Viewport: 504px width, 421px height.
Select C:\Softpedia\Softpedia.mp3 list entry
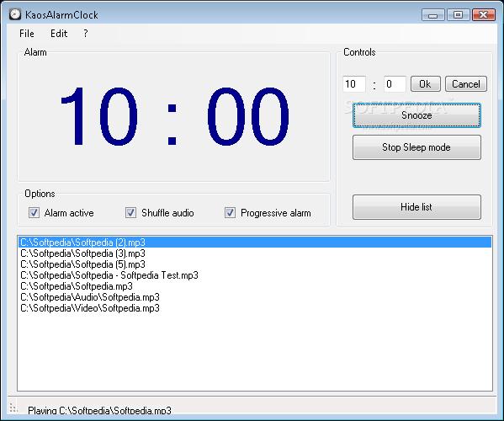tap(255, 286)
